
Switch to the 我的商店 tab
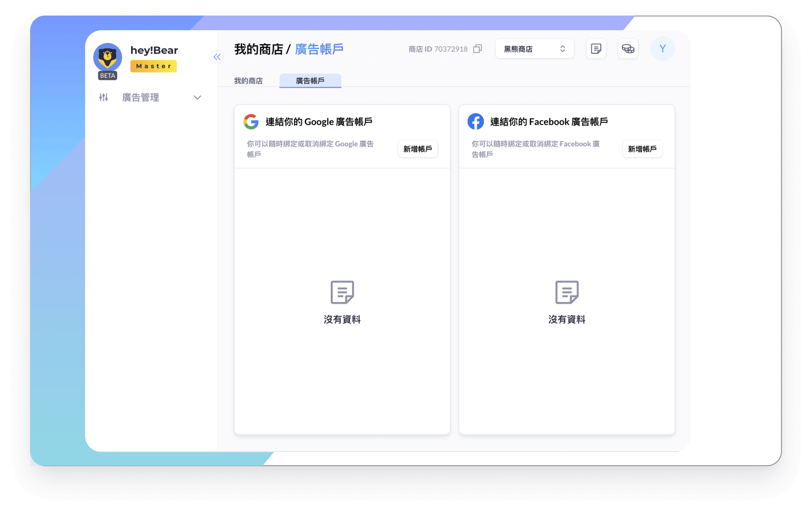tap(248, 81)
